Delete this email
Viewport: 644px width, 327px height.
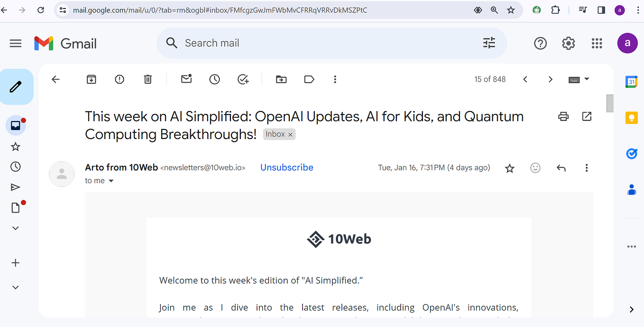(147, 79)
